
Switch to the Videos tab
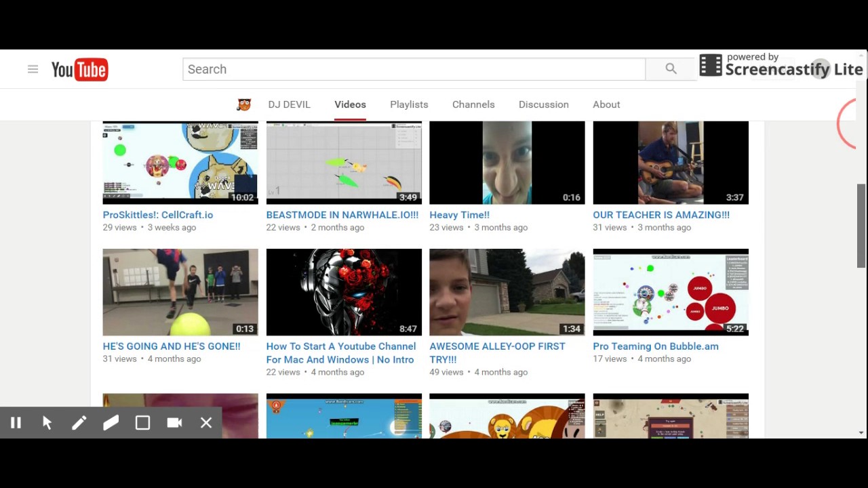pos(350,104)
